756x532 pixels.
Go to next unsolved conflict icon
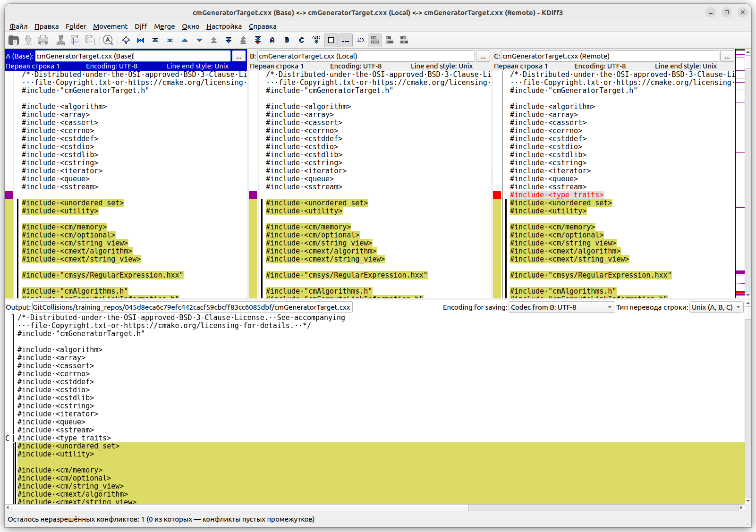click(x=258, y=40)
